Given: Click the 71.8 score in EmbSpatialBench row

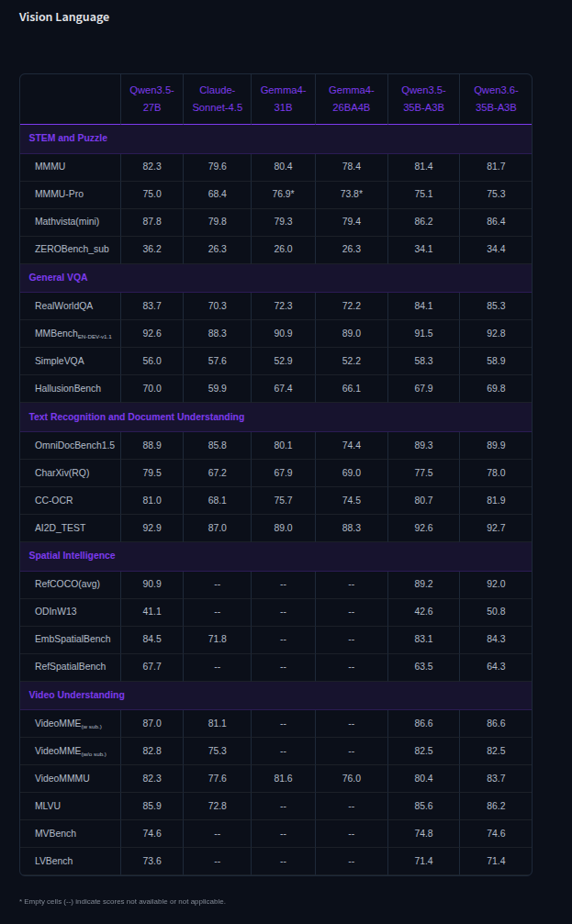Looking at the screenshot, I should (x=217, y=640).
